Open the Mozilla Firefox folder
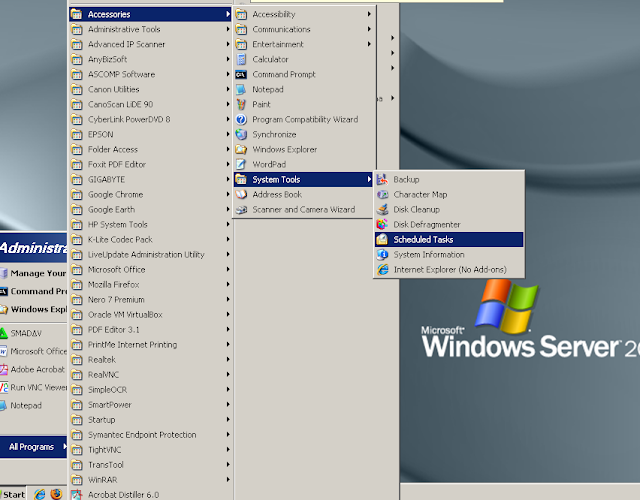 (150, 284)
